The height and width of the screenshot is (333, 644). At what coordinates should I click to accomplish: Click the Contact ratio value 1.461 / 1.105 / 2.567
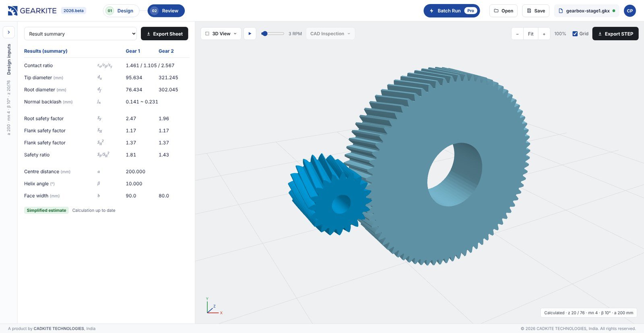pyautogui.click(x=150, y=66)
